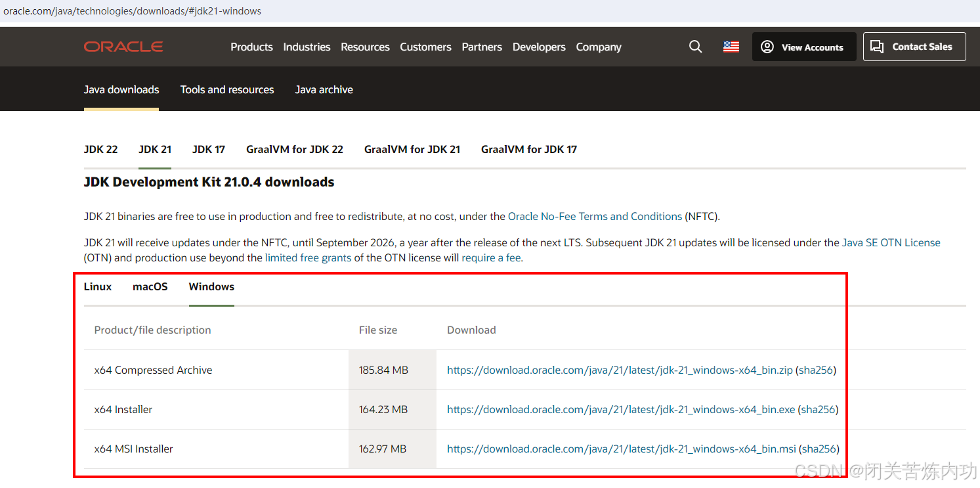Open Oracle No-Fee Terms and Conditions link
The height and width of the screenshot is (488, 980).
(595, 216)
